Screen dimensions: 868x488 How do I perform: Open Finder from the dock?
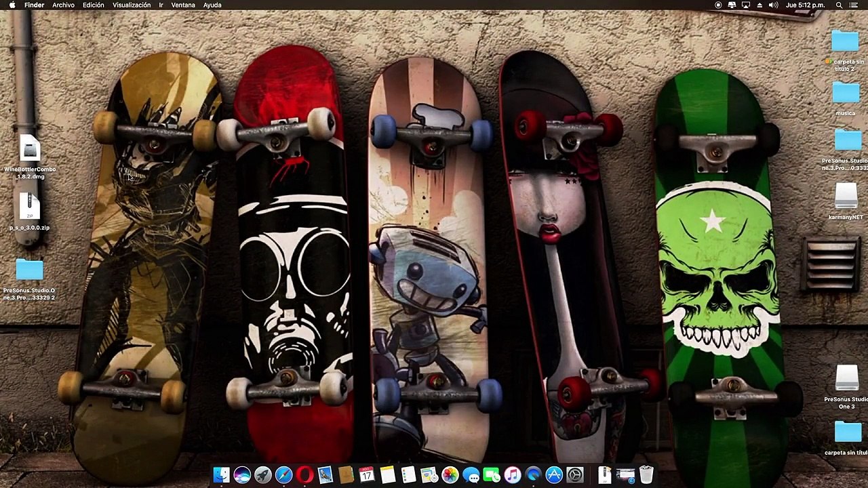[x=221, y=475]
